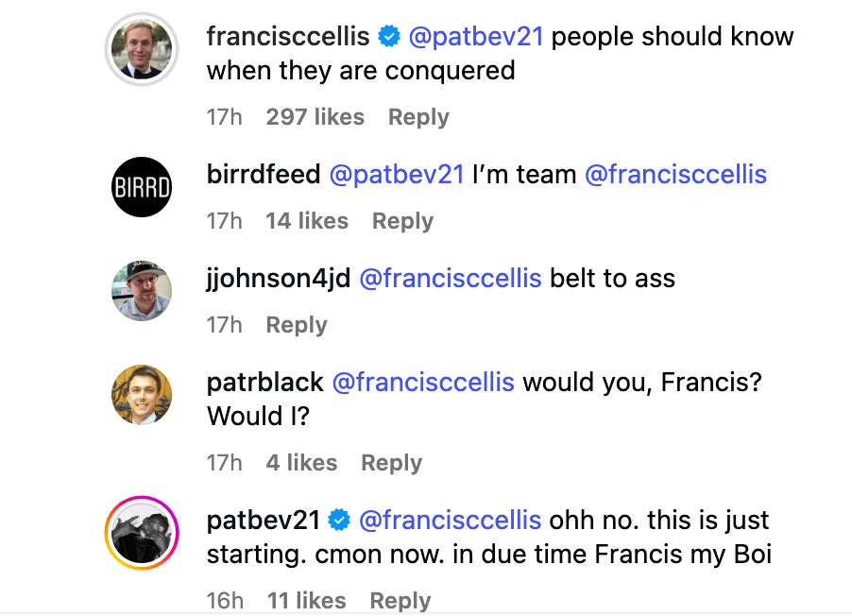The image size is (852, 616).
Task: Click the BIRRD avatar logo
Action: coord(142,186)
